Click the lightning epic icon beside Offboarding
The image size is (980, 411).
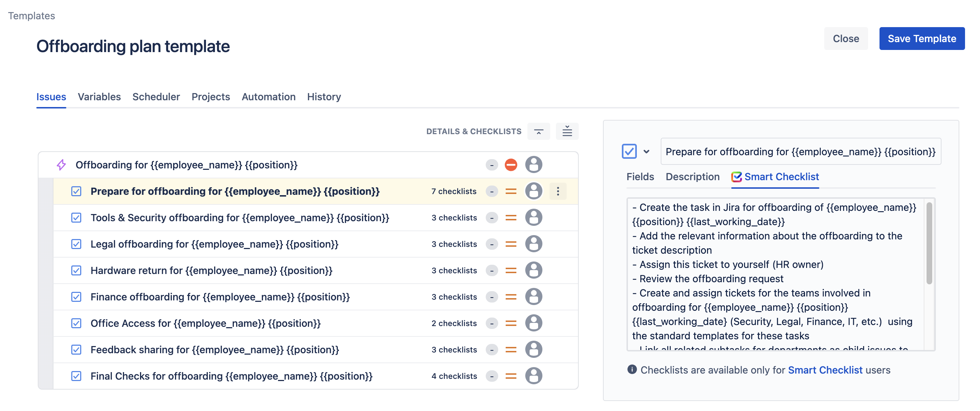61,165
